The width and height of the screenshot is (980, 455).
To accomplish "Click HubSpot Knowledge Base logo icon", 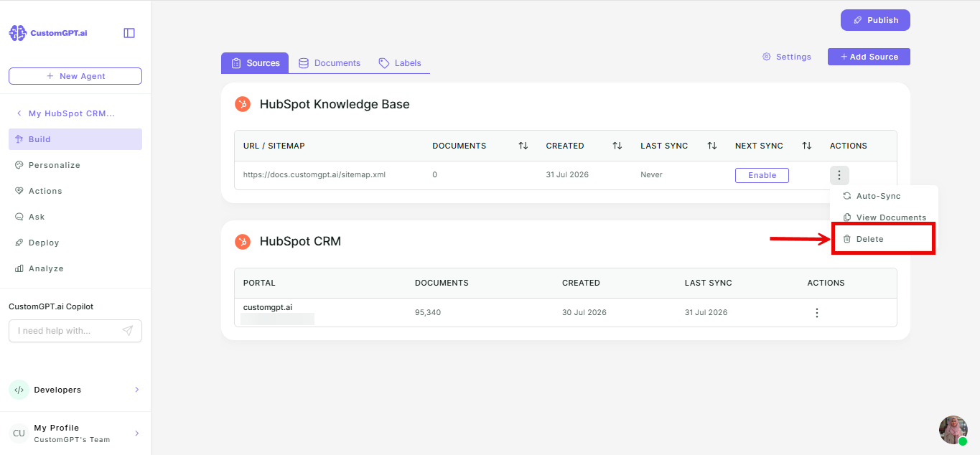I will click(243, 104).
